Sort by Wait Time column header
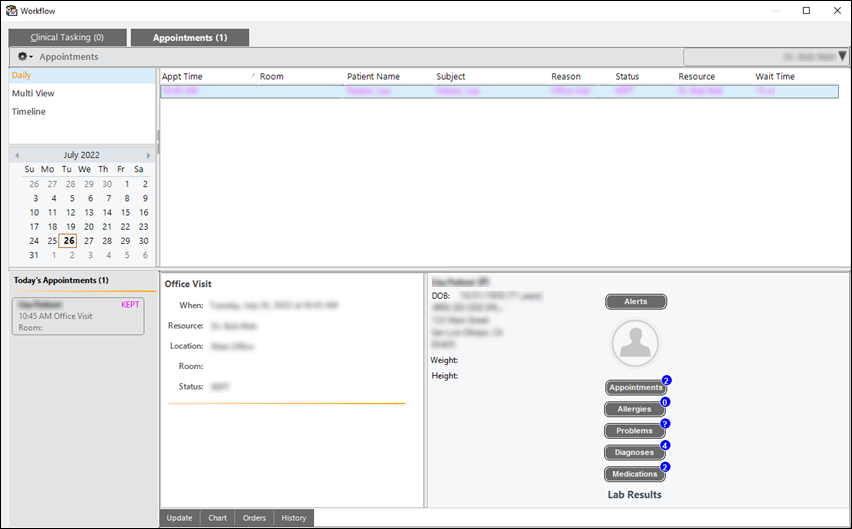Viewport: 852px width, 529px height. pos(775,77)
